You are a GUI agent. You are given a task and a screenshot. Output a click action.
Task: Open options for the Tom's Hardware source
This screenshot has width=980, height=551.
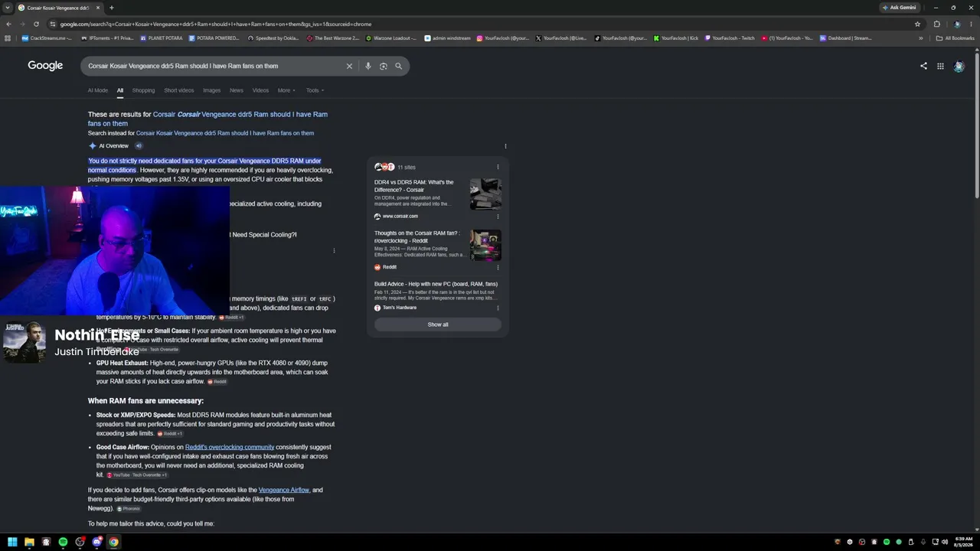coord(498,308)
